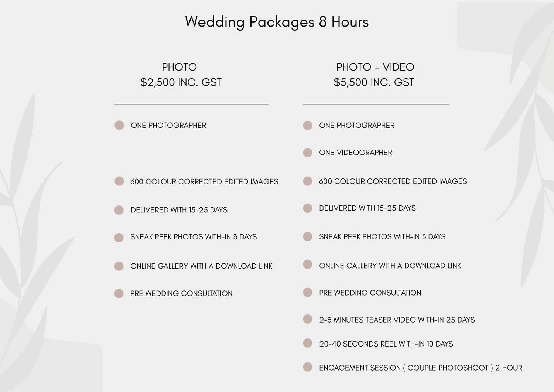This screenshot has height=392, width=554.
Task: Select the PHOTO package heading
Action: 179,67
